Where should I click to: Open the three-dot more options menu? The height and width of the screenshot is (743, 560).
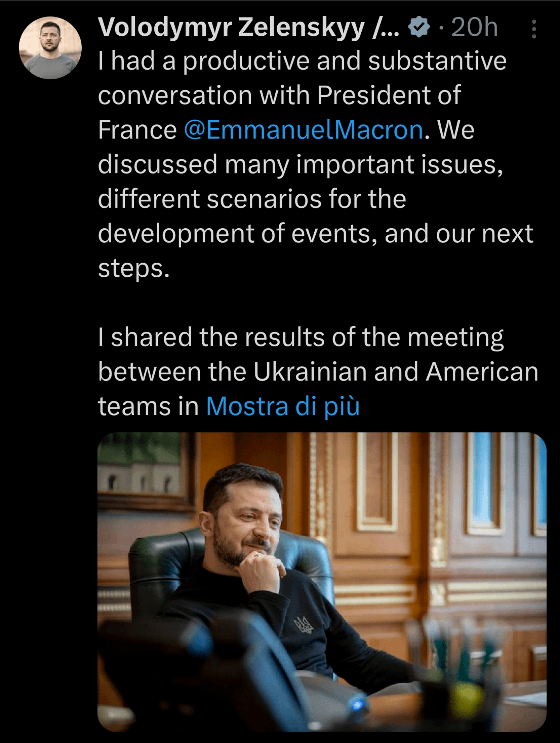pos(534,29)
